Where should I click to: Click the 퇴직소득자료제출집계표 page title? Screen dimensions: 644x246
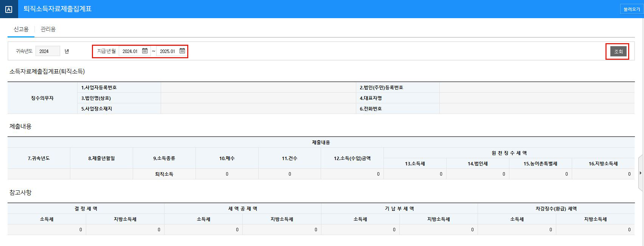point(57,9)
